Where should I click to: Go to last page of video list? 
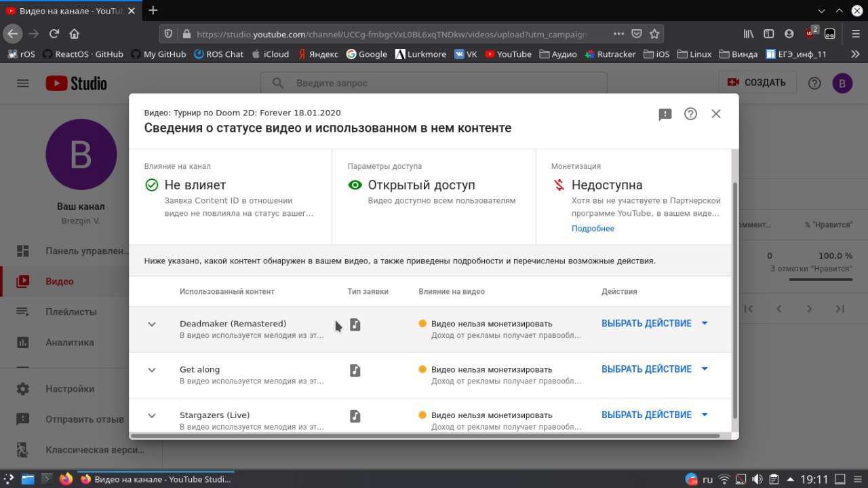coord(840,309)
